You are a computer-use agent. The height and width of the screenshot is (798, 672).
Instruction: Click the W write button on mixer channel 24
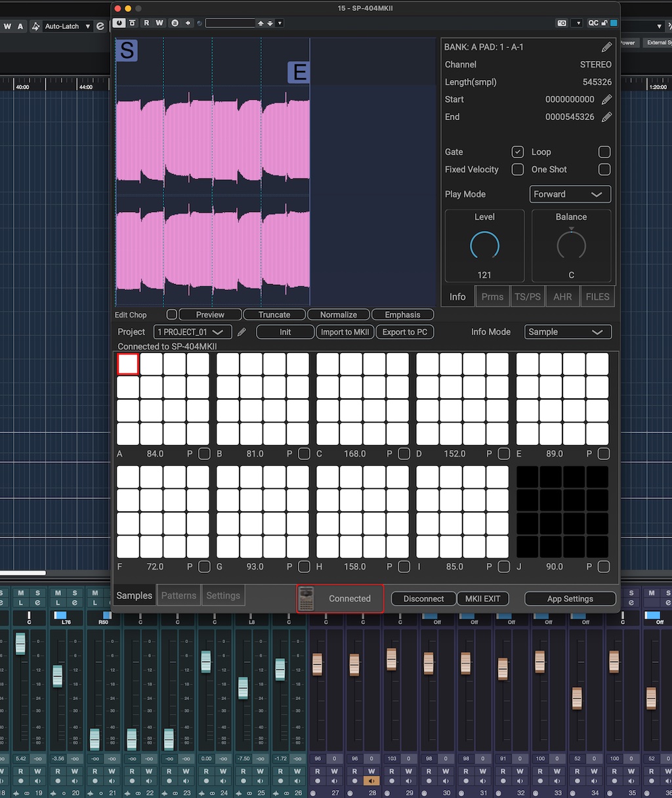pos(224,771)
